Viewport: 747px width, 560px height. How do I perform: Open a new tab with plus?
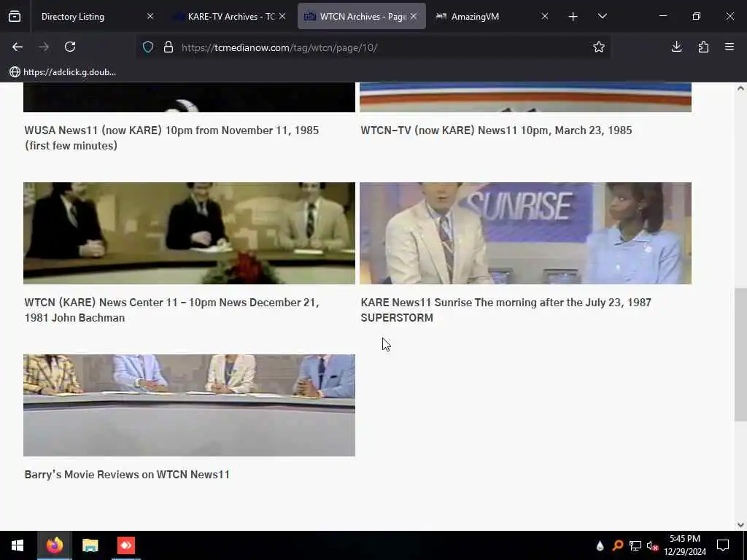coord(573,17)
